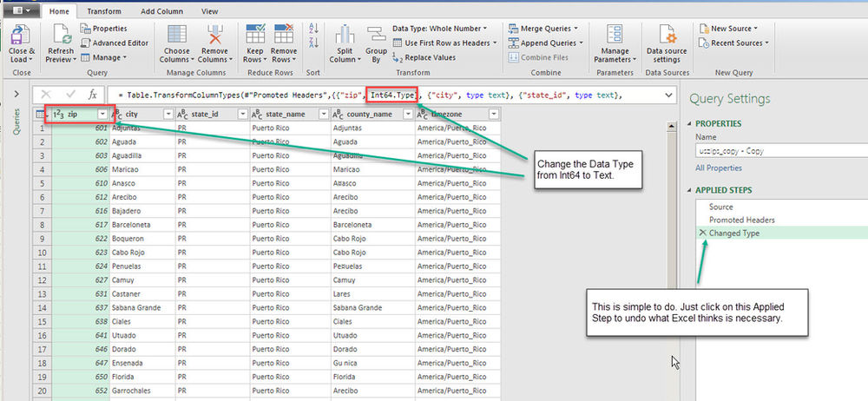868x401 pixels.
Task: Open the New Source dropdown
Action: pos(728,29)
